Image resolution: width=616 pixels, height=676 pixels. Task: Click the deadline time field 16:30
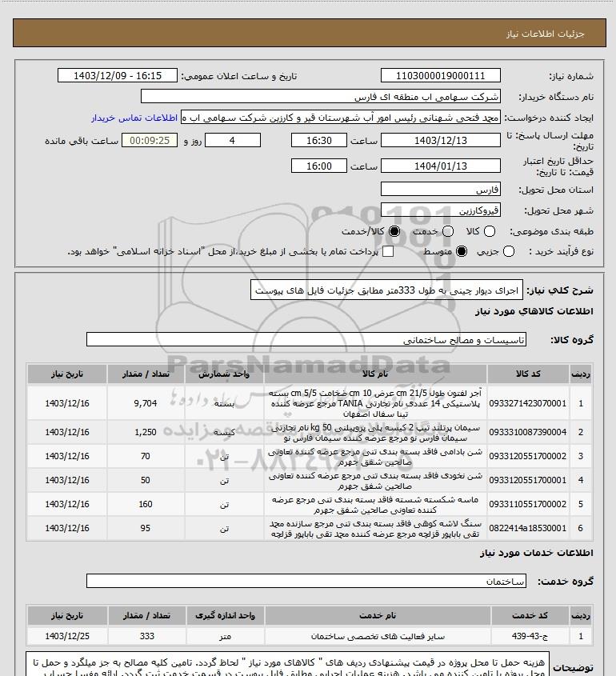click(319, 140)
